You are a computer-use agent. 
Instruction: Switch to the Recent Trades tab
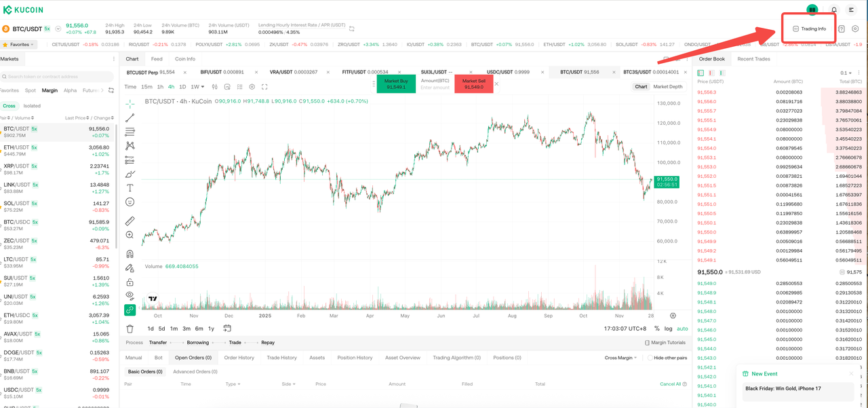[753, 59]
